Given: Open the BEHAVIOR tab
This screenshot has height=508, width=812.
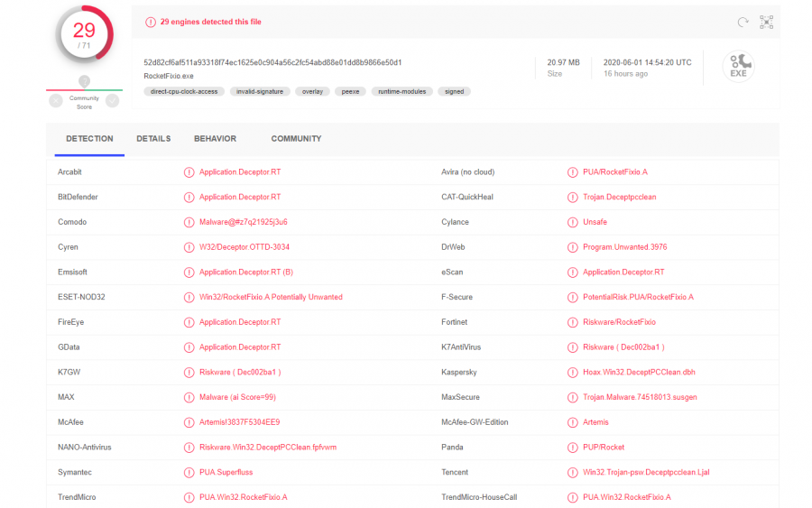Looking at the screenshot, I should point(215,139).
